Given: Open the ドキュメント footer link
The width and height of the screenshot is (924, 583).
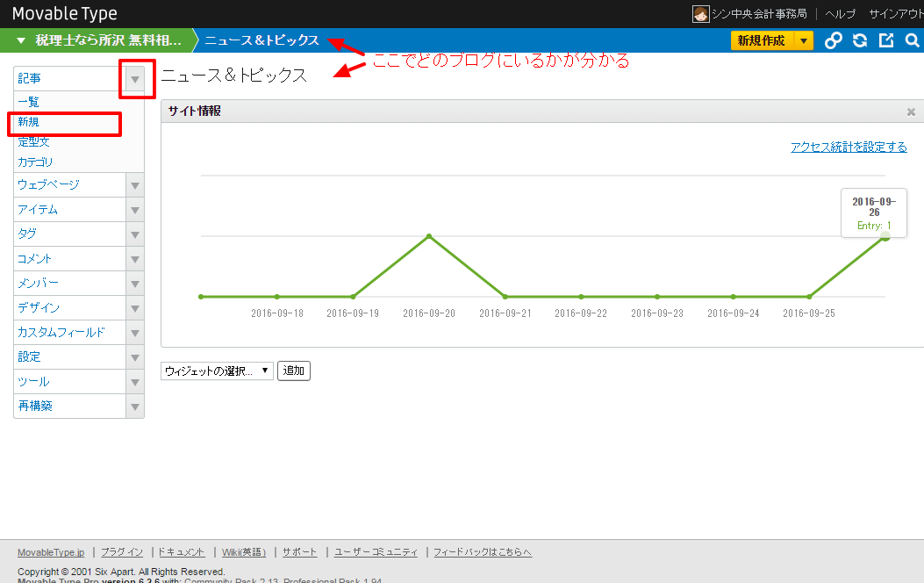Looking at the screenshot, I should tap(182, 552).
